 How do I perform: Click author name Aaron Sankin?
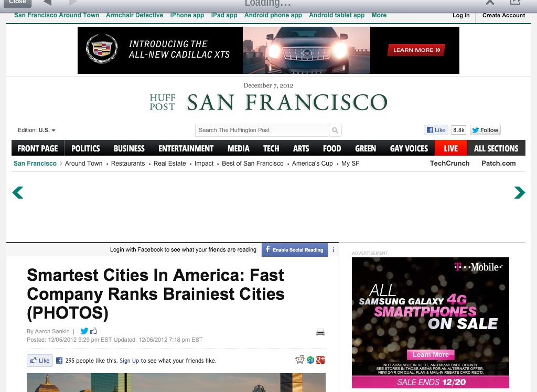52,331
